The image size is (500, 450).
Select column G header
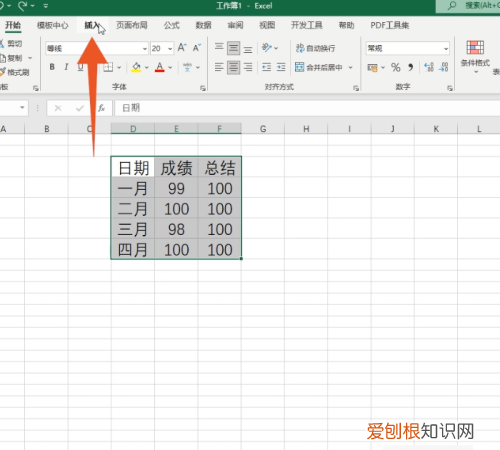[263, 129]
